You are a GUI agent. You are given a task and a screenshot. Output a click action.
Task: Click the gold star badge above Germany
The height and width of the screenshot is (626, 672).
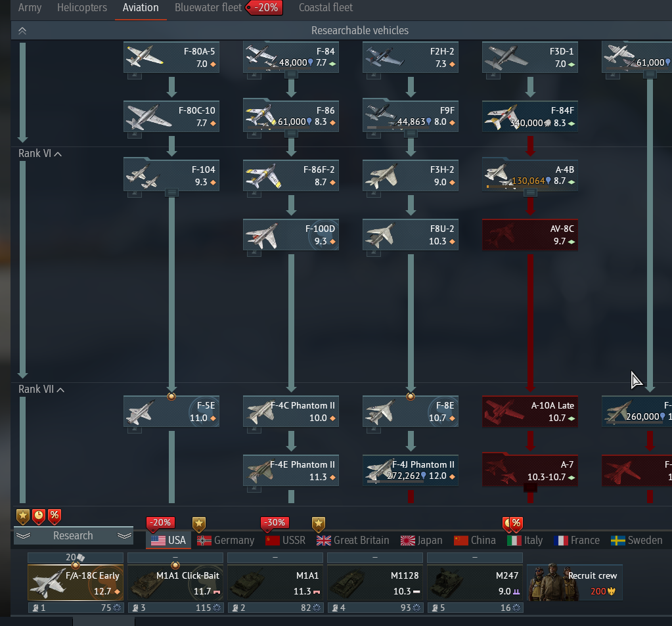pos(199,524)
